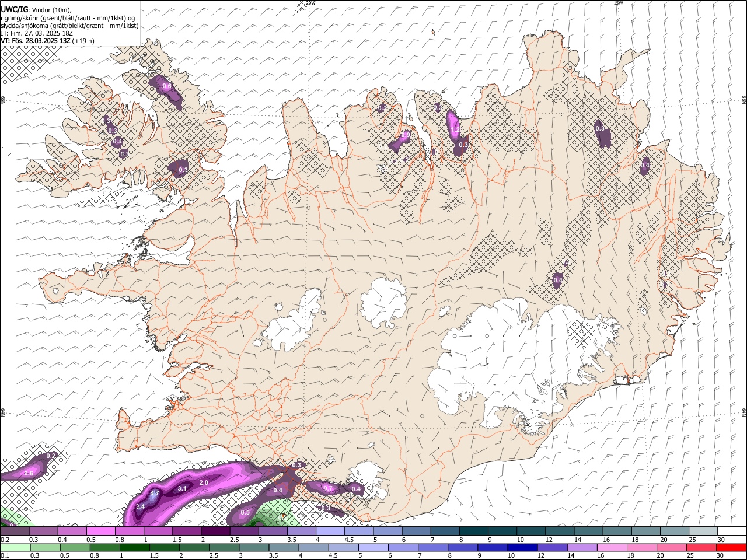
Task: Click the 15W longitude label at the top
Action: (618, 3)
